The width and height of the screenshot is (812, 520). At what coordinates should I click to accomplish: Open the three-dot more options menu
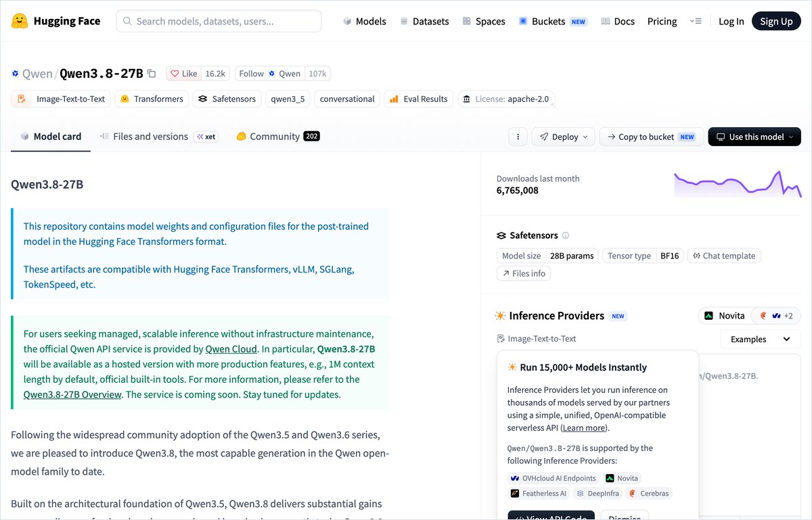(x=518, y=137)
